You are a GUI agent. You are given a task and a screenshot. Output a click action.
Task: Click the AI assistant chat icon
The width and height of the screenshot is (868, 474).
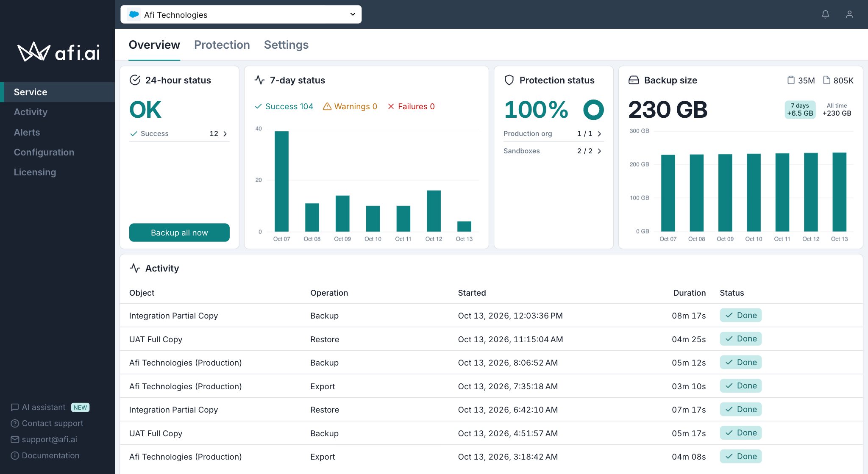click(15, 407)
